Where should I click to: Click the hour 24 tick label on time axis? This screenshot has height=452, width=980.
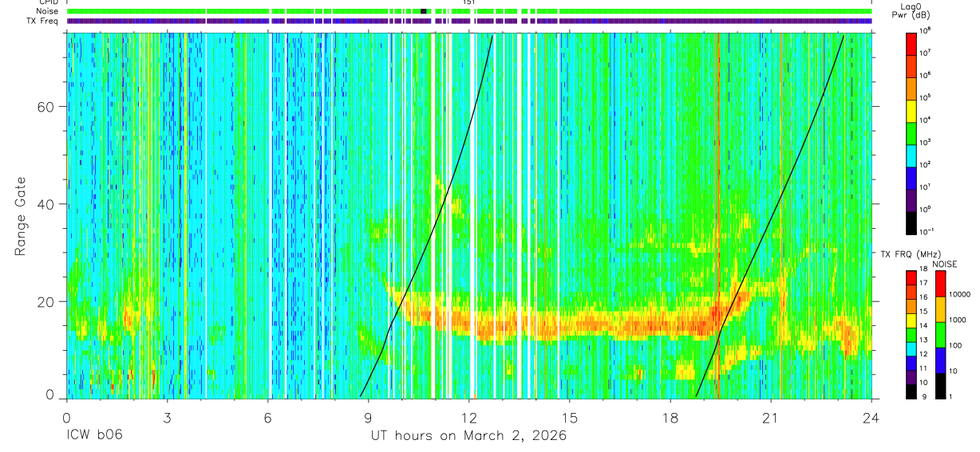point(871,417)
